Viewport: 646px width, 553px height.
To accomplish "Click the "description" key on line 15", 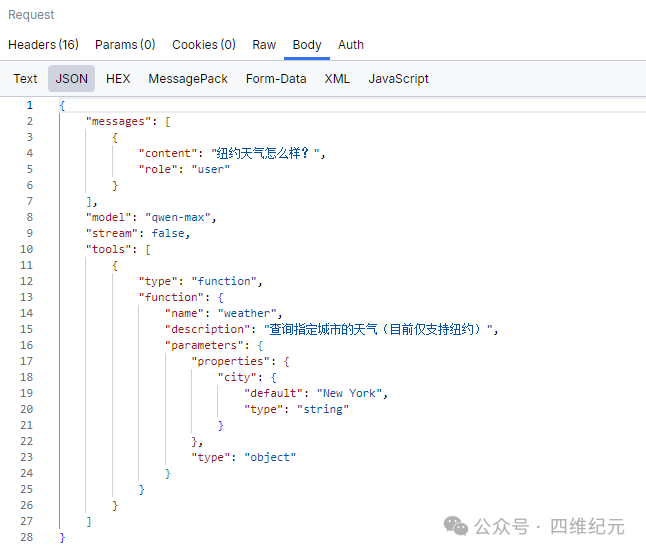I will (x=207, y=329).
